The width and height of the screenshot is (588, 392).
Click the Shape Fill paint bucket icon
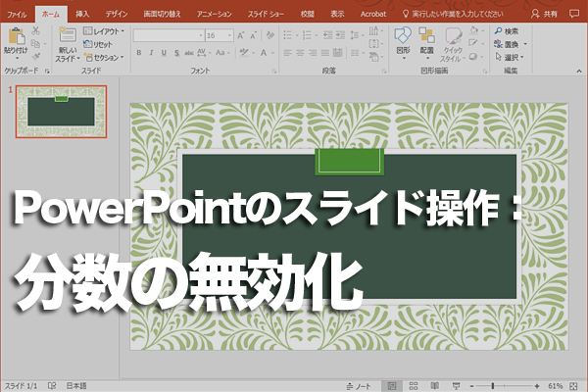[473, 30]
